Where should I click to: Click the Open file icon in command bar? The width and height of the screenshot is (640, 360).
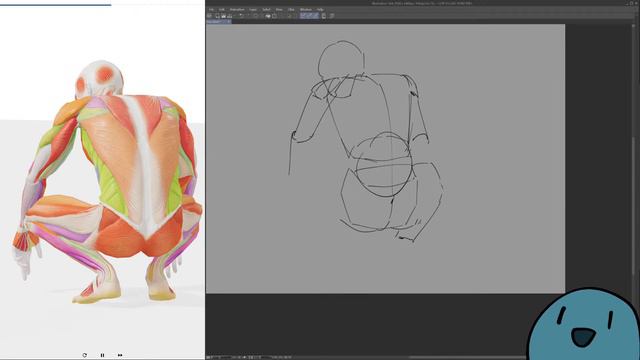[224, 16]
